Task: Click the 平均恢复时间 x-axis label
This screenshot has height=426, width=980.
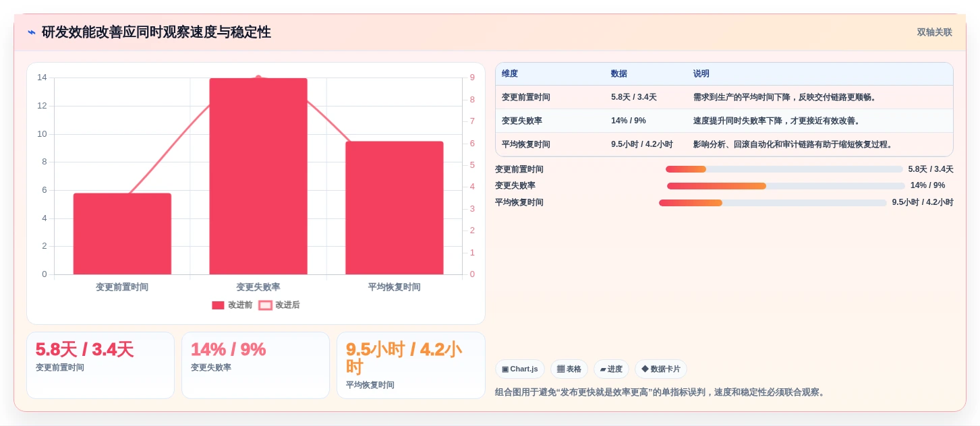Action: 395,287
